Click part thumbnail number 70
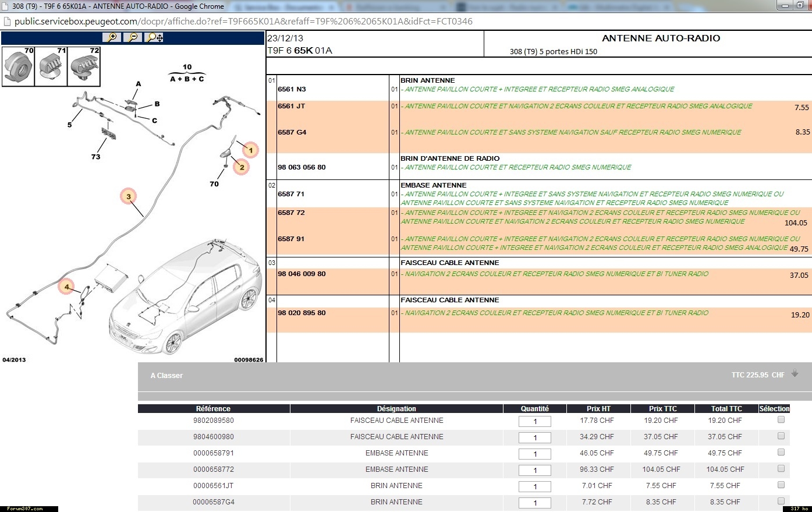The height and width of the screenshot is (512, 812). point(19,67)
